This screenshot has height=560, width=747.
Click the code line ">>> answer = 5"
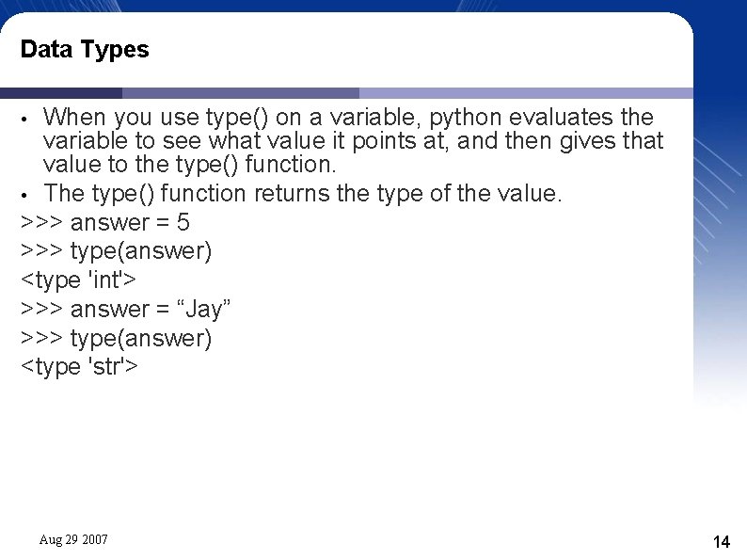click(x=104, y=223)
